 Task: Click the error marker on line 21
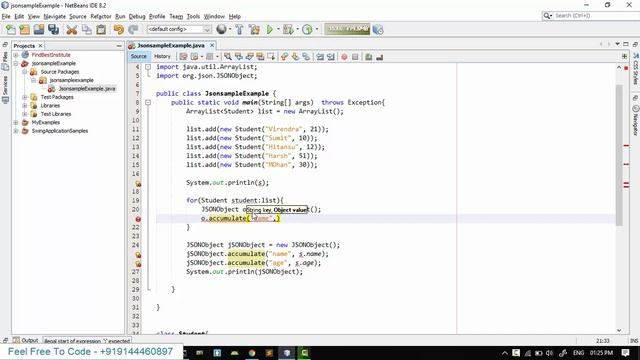(138, 219)
